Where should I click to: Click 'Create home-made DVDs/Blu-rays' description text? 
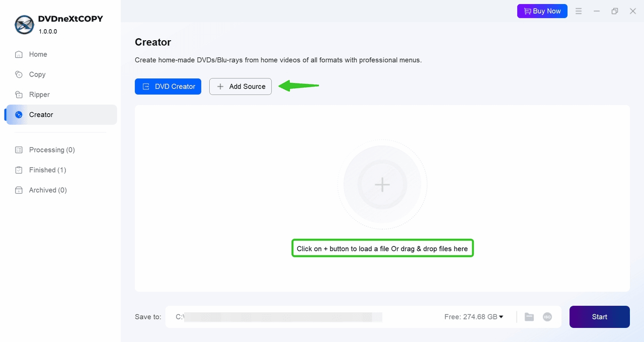[278, 60]
